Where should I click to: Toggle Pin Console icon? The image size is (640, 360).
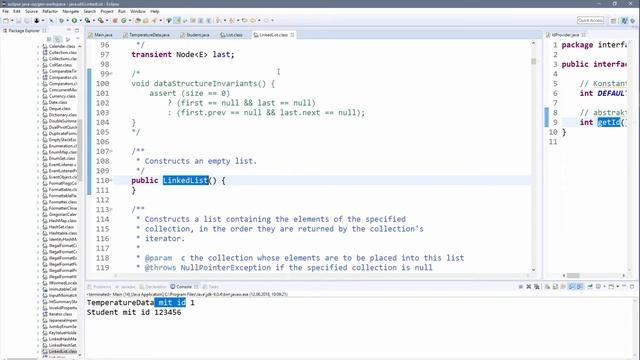590,287
